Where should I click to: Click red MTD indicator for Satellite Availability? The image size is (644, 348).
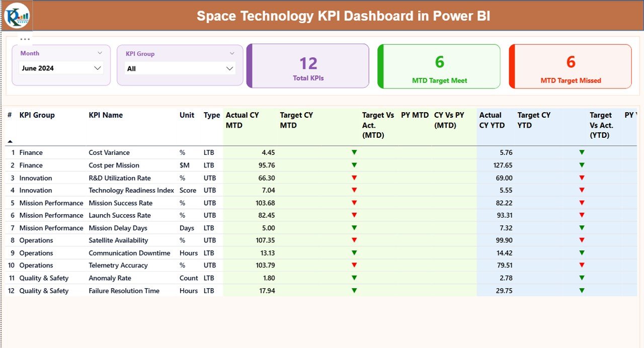(x=354, y=240)
